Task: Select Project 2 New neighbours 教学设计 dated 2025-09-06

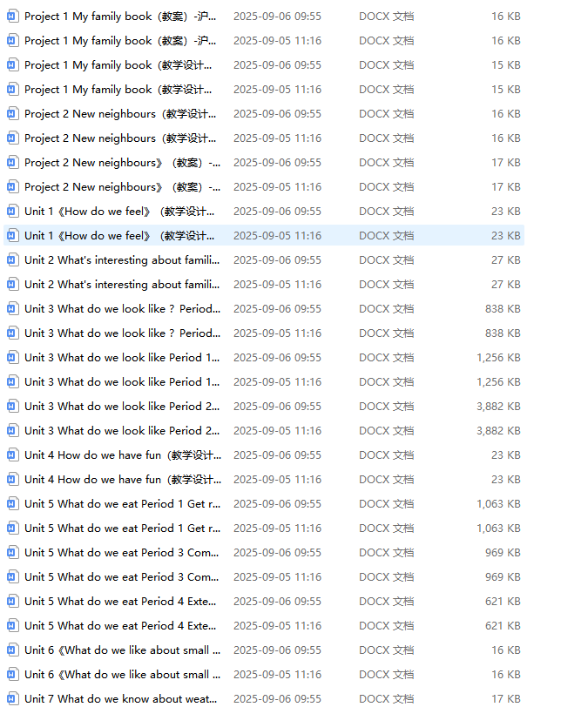Action: coord(120,114)
